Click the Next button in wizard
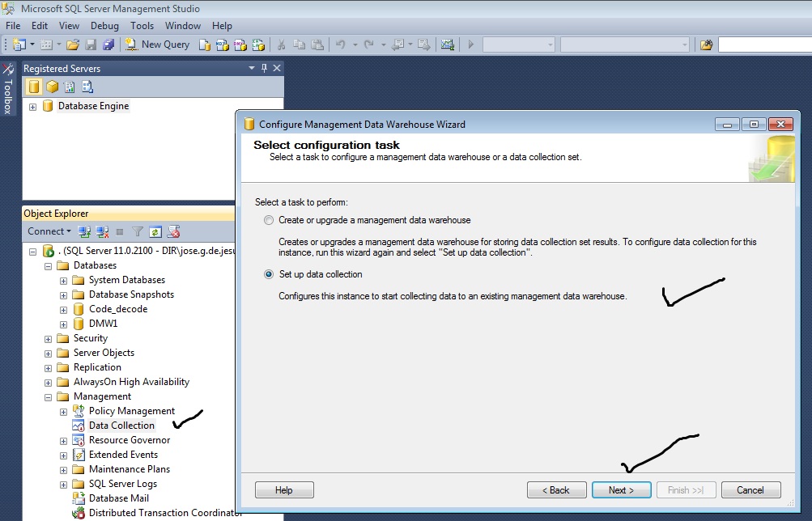Viewport: 812px width, 521px height. click(622, 490)
